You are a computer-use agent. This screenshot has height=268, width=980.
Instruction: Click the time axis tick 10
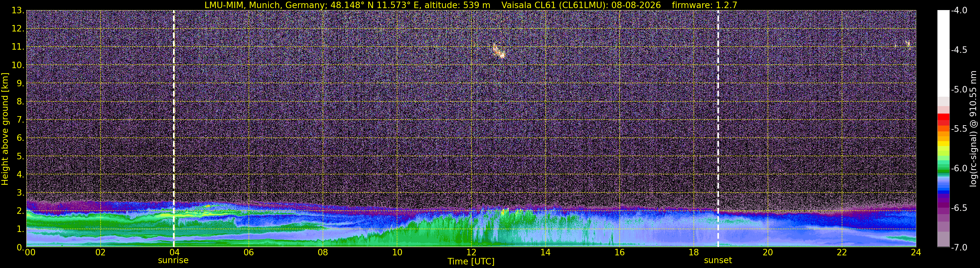coord(397,252)
